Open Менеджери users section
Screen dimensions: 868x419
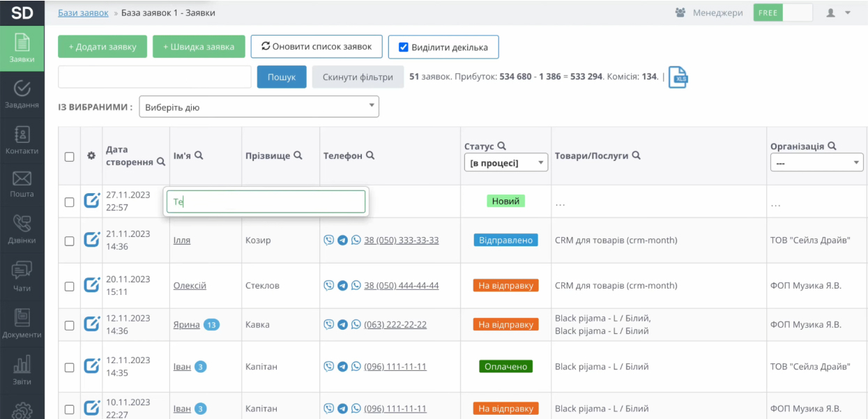(709, 13)
